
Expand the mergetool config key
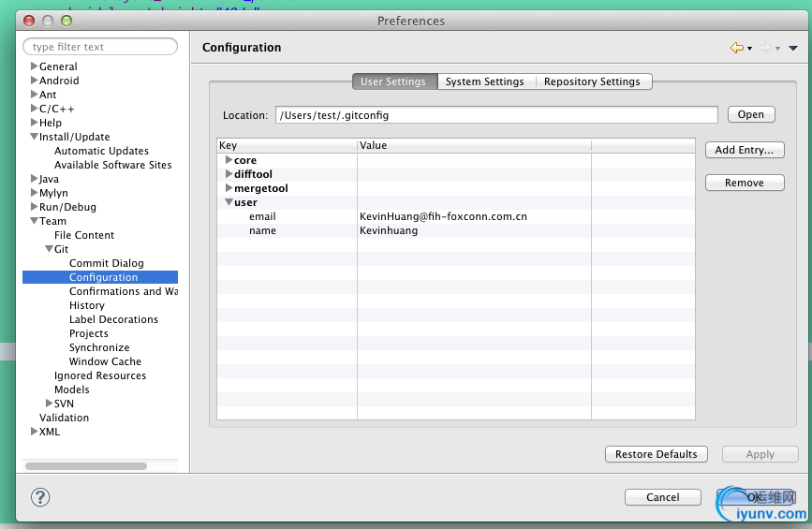229,188
